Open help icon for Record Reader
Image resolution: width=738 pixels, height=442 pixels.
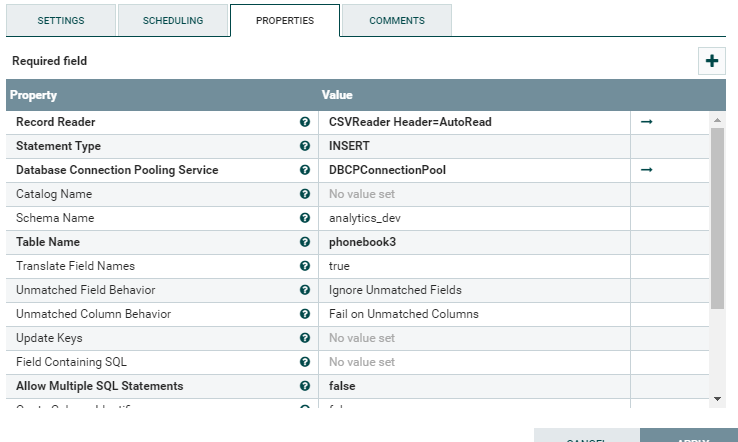click(305, 122)
